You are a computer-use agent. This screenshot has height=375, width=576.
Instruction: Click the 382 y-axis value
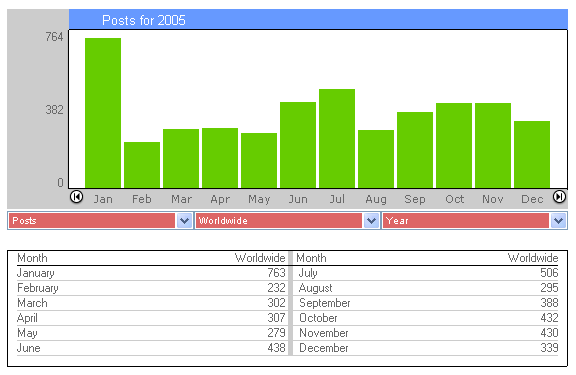click(54, 110)
